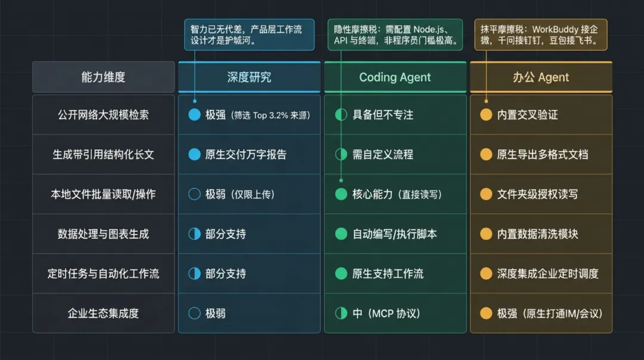This screenshot has width=644, height=360.
Task: Click the empty circle beside 极弱 in last row
Action: coord(194,313)
